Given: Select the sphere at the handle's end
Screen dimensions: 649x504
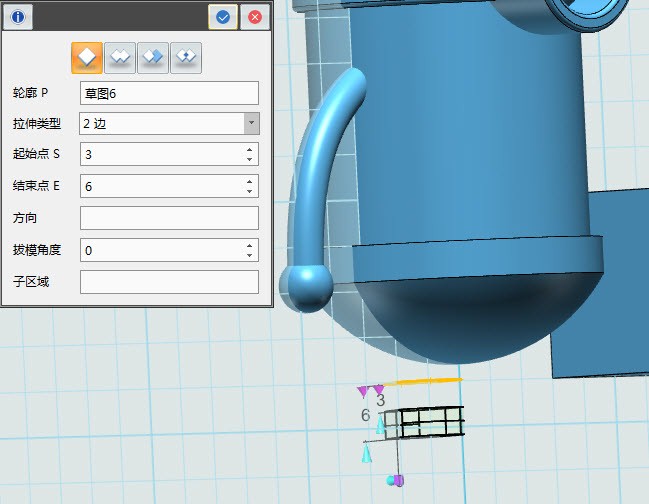Looking at the screenshot, I should click(x=307, y=285).
